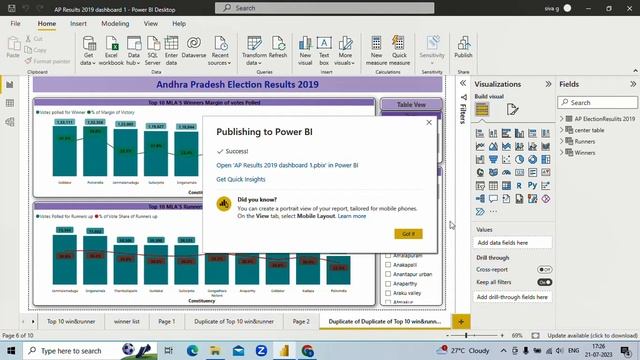Select the pie chart visual

point(519,159)
